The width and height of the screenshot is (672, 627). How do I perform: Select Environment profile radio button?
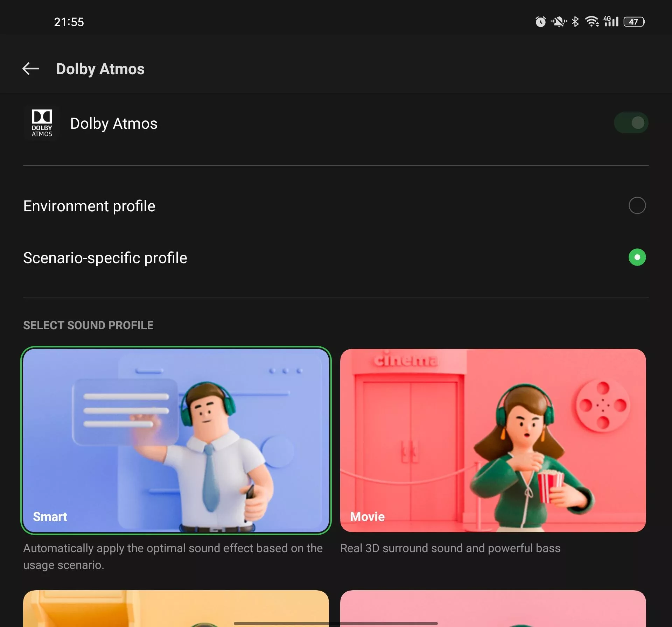637,205
